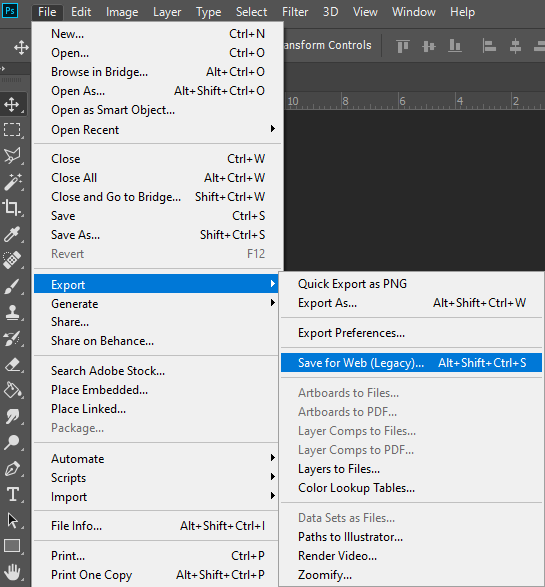Open the Layer menu
The image size is (545, 587).
(167, 12)
